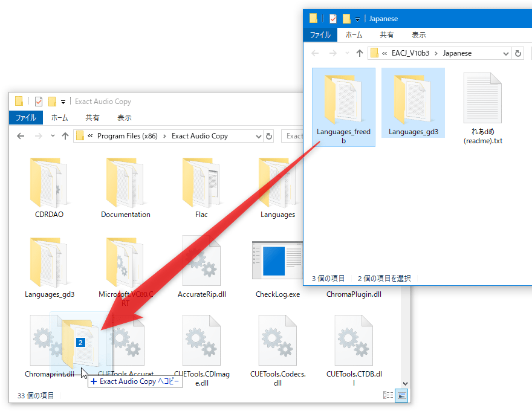Expand breadcrumb after EACJ_V10b3
Viewport: 532px width, 411px height.
(436, 54)
